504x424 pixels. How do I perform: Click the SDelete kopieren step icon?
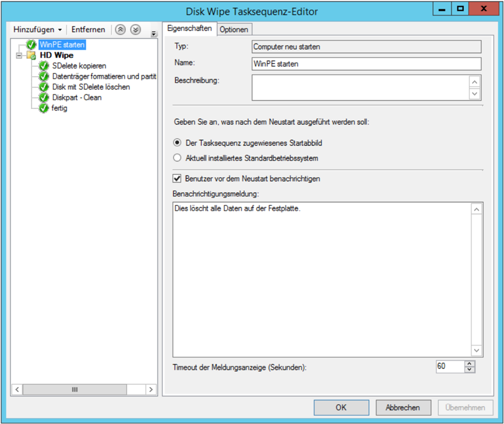[44, 66]
